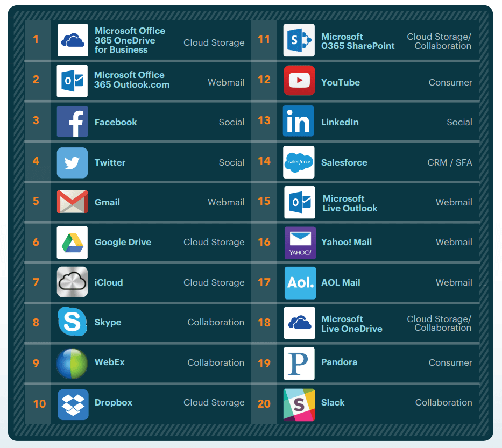Select the 'Yahoo! Mail' name text

tap(347, 242)
